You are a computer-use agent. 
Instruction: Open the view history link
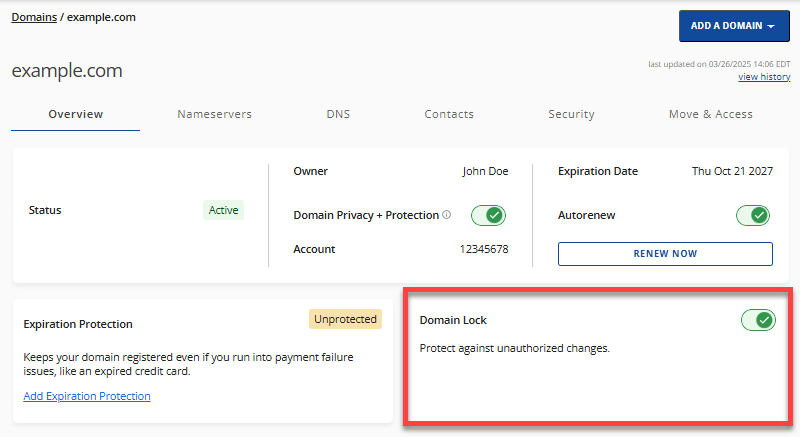(x=763, y=77)
